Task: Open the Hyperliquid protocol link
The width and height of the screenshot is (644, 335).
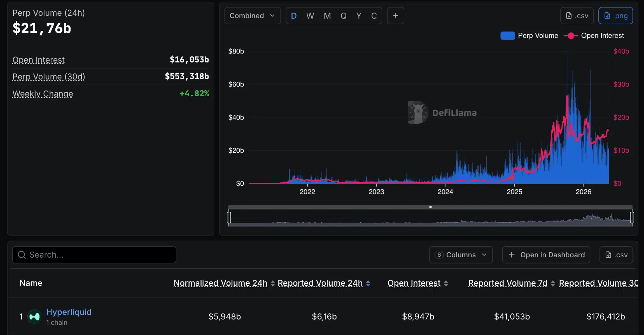Action: pos(69,312)
